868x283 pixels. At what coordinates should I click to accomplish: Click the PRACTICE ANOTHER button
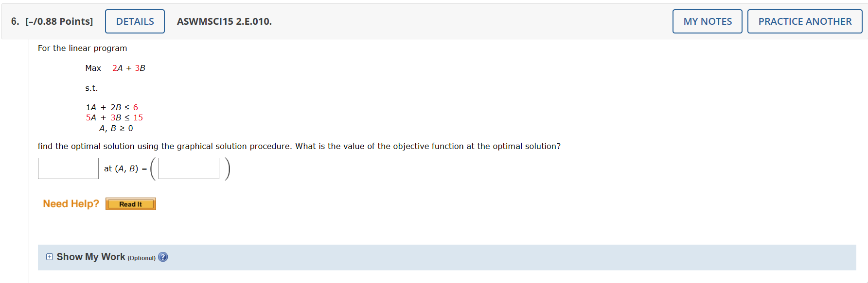pyautogui.click(x=805, y=21)
